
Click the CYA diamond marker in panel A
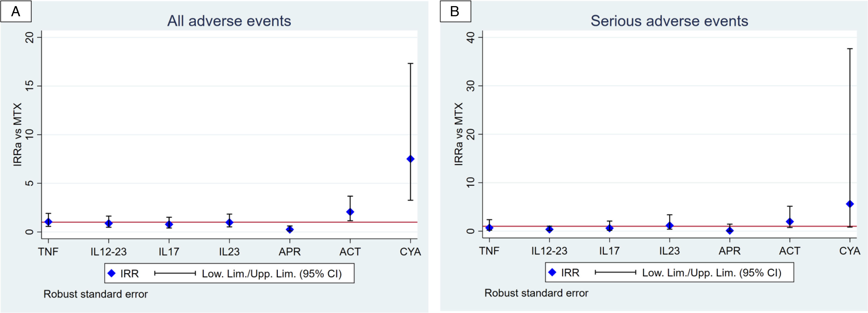pos(411,159)
